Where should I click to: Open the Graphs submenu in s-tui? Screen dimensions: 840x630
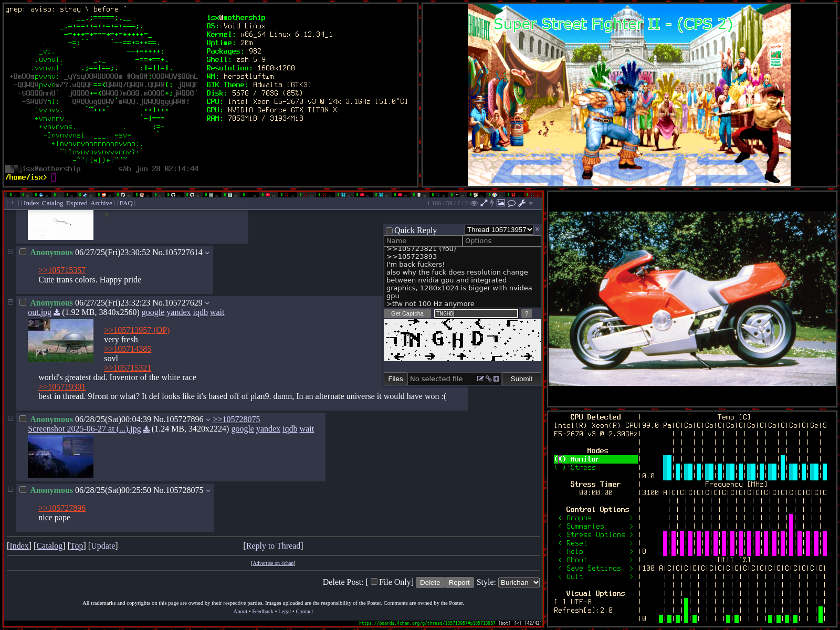[x=596, y=518]
